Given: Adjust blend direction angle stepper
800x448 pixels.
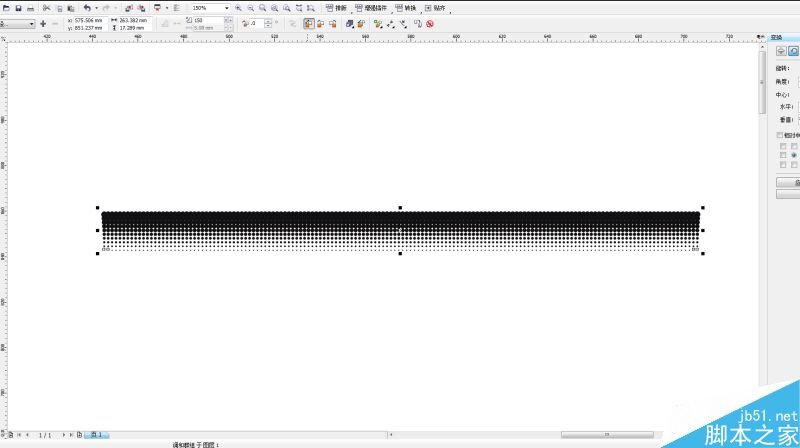Looking at the screenshot, I should [268, 23].
